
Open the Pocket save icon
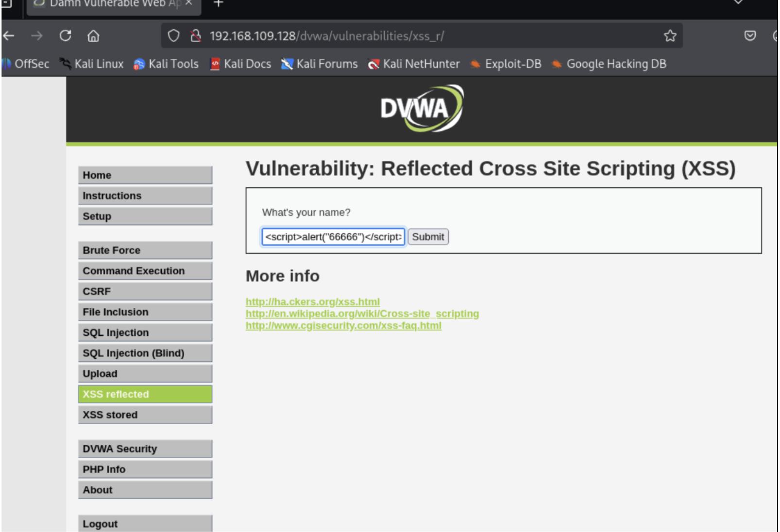click(750, 35)
